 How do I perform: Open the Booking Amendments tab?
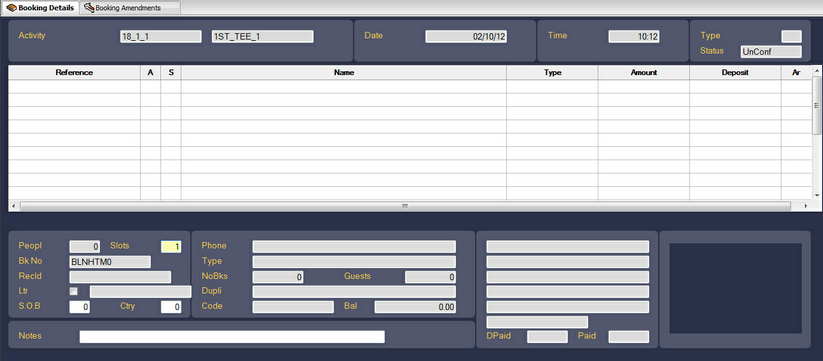pyautogui.click(x=130, y=8)
